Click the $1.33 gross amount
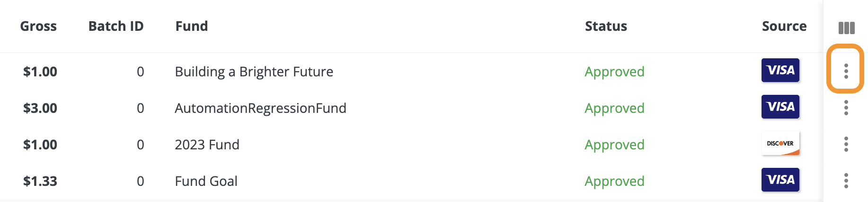This screenshot has width=868, height=202. (x=40, y=181)
